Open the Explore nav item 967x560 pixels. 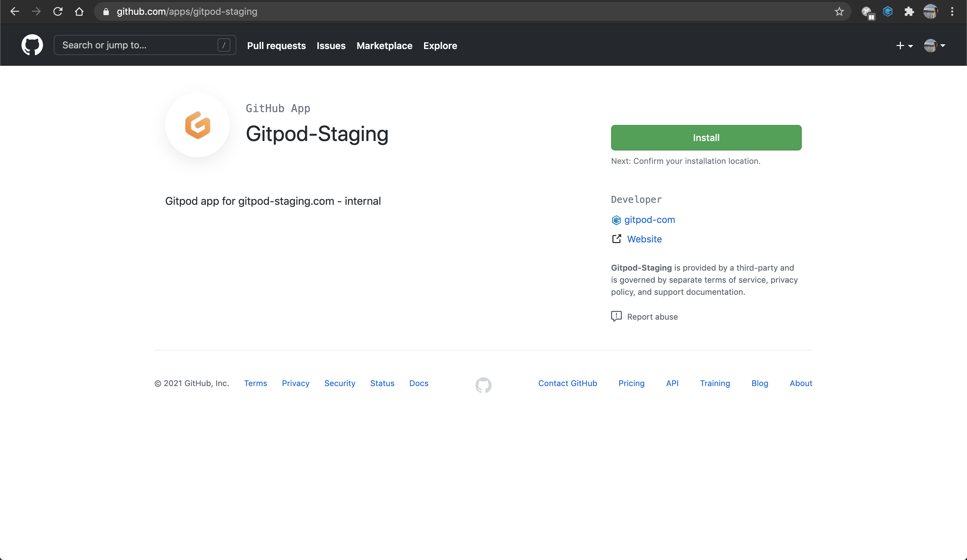pyautogui.click(x=440, y=46)
